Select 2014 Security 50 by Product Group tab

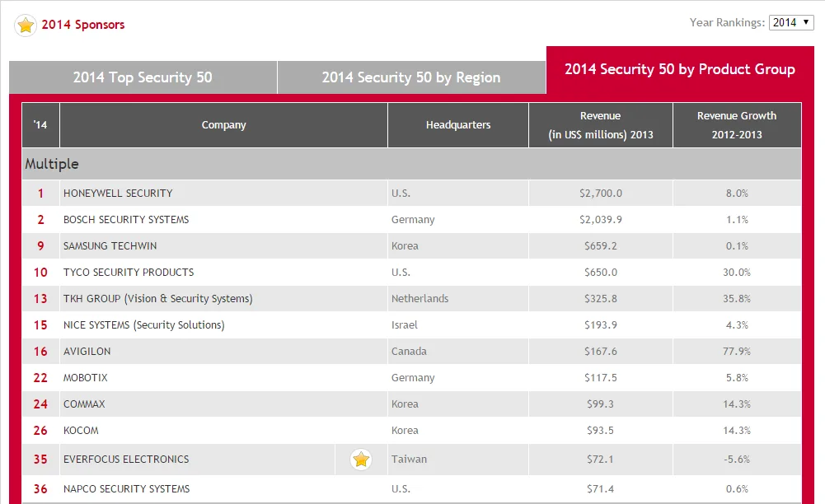coord(680,69)
